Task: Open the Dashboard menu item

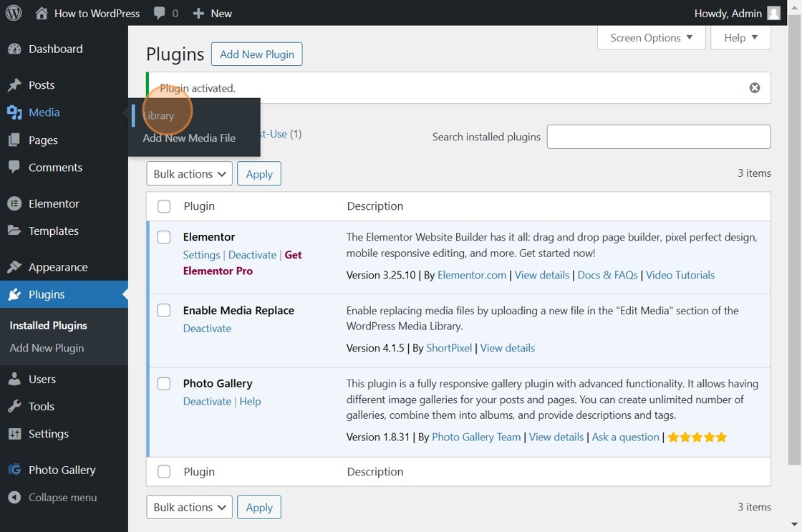Action: pyautogui.click(x=64, y=49)
